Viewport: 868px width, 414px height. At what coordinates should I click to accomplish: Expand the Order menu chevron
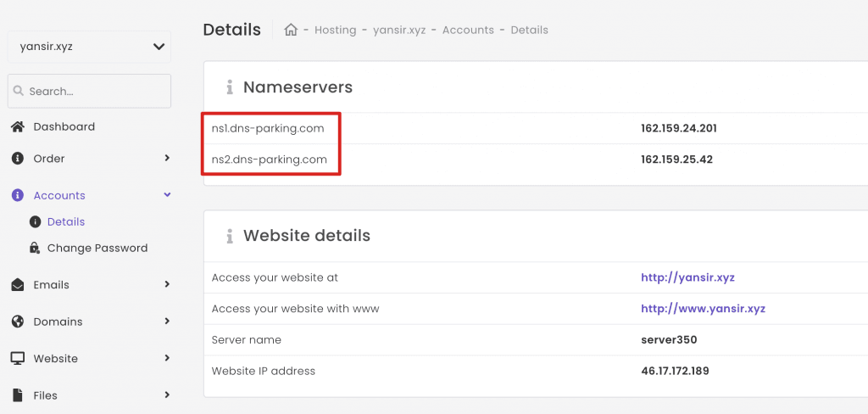coord(167,158)
